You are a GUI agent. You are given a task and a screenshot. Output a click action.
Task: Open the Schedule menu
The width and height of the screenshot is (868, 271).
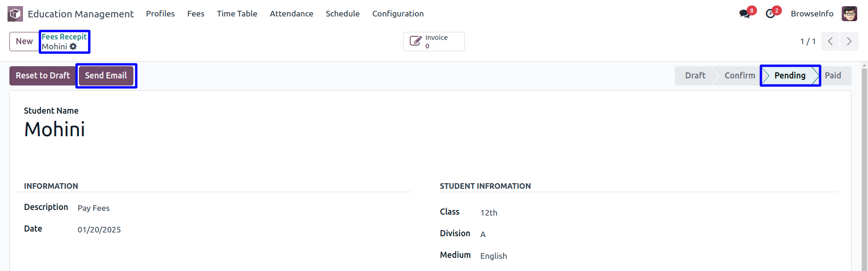[x=342, y=14]
